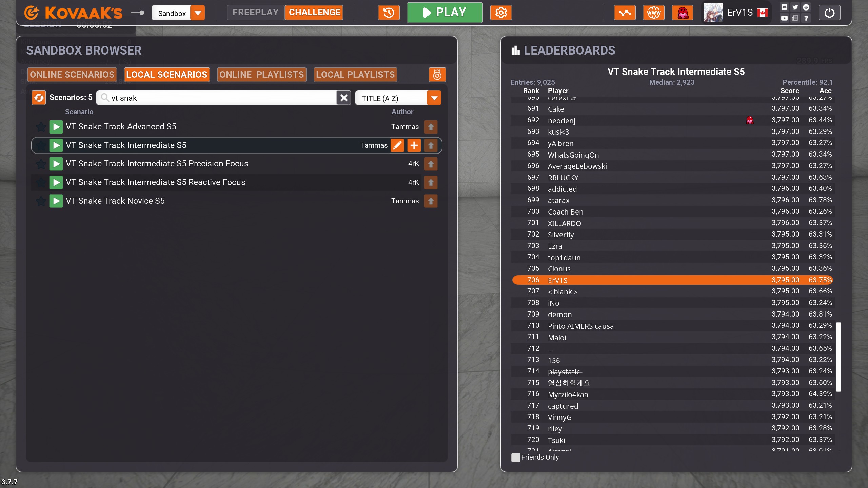Enable the Friends Only checkbox
This screenshot has height=488, width=868.
[x=515, y=457]
